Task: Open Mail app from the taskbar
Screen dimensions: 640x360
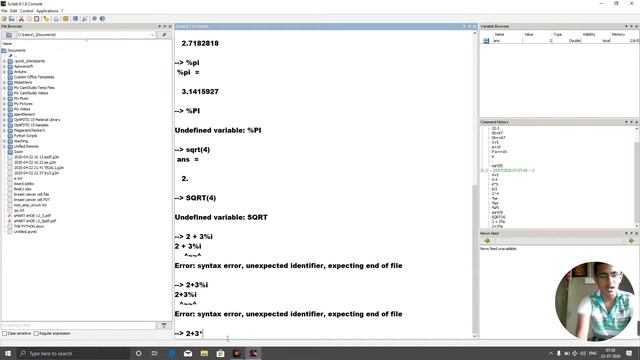Action: point(188,353)
